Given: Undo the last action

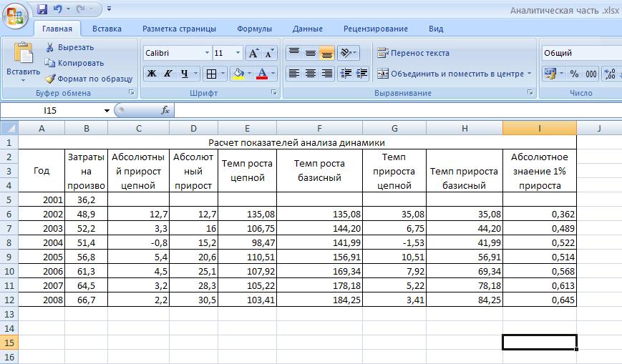Looking at the screenshot, I should click(x=57, y=9).
